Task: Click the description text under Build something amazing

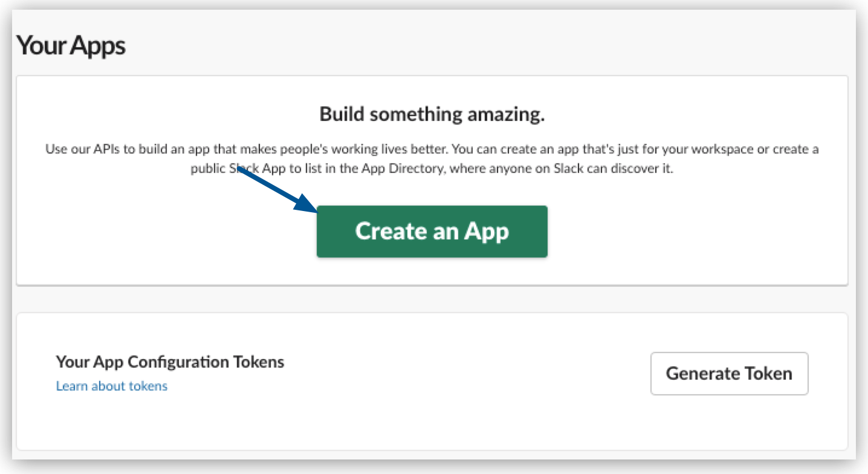Action: click(x=433, y=155)
